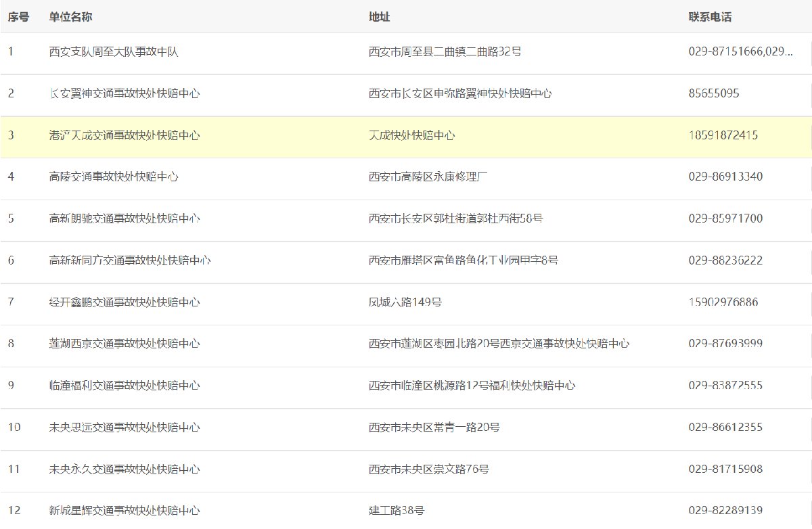Image resolution: width=812 pixels, height=529 pixels.
Task: Select the 高新朗驰 accident center name
Action: click(x=125, y=218)
